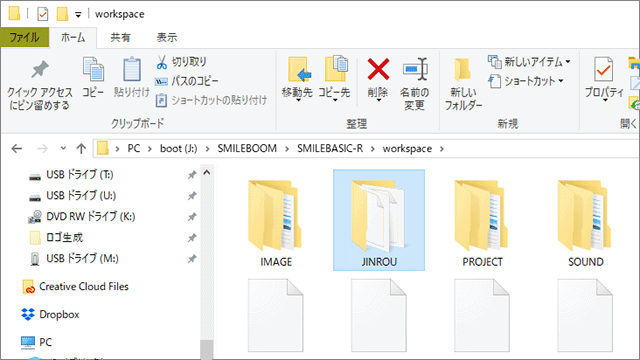The height and width of the screenshot is (360, 640).
Task: Open Dropbox in the navigation pane
Action: click(50, 314)
